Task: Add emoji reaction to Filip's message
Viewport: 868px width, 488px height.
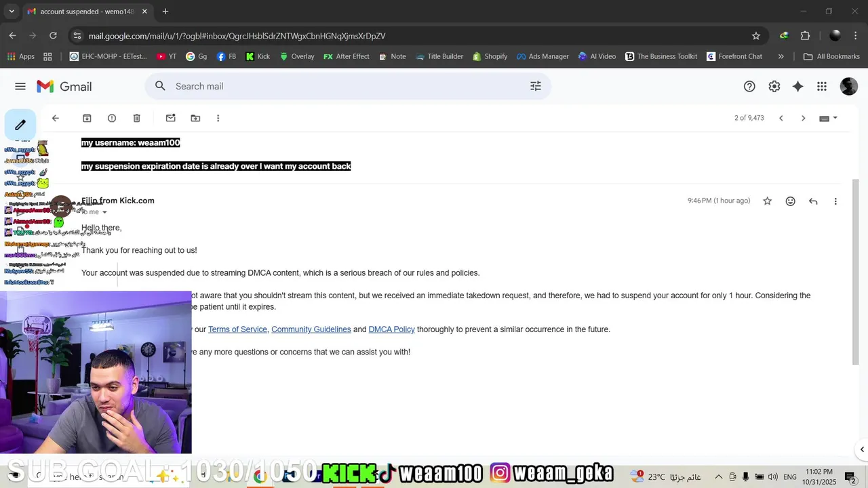Action: tap(791, 201)
